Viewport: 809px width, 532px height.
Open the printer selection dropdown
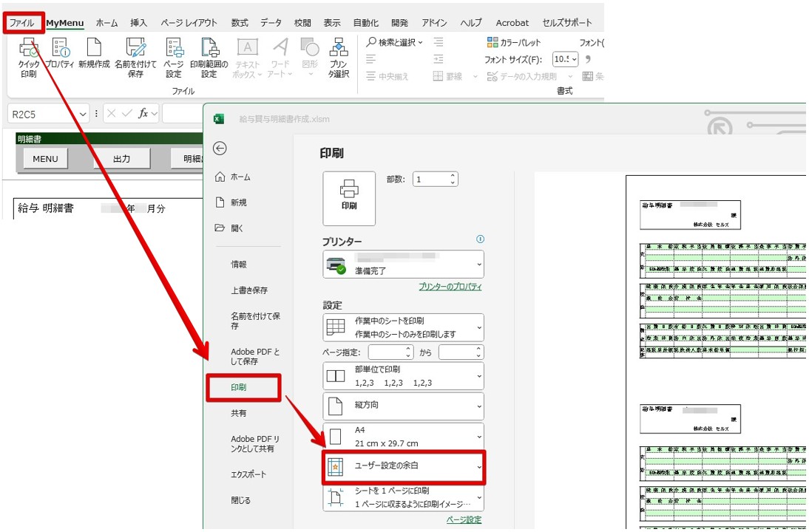[404, 265]
